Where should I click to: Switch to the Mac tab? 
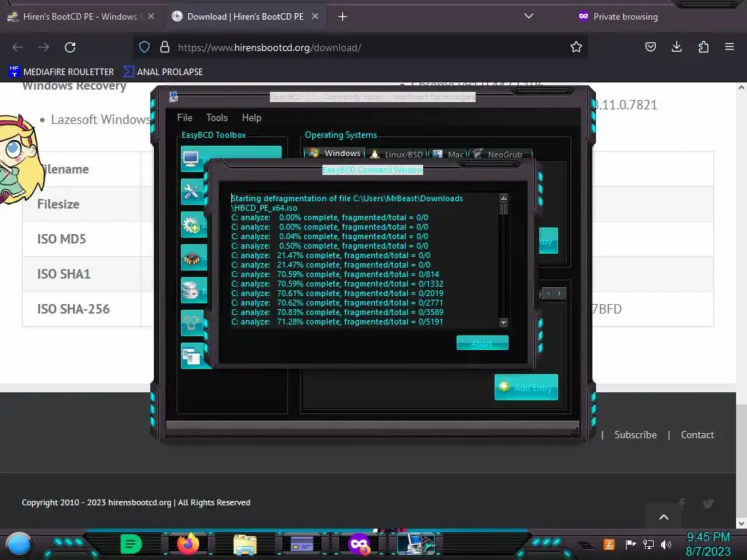(449, 154)
